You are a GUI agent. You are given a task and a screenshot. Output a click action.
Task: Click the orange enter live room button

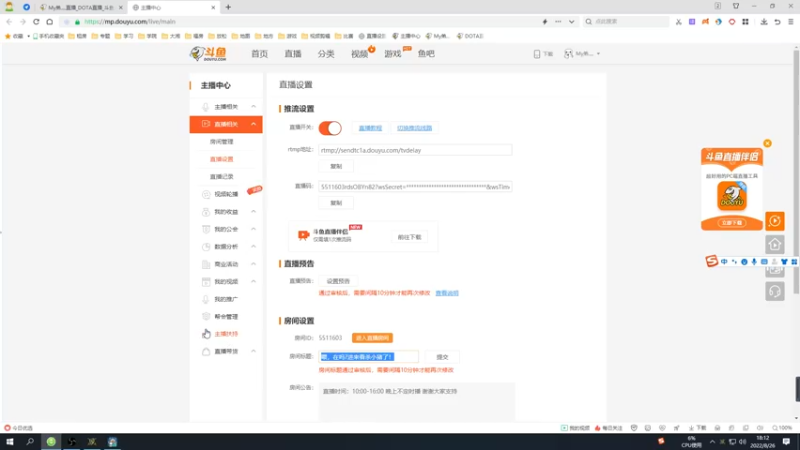372,338
